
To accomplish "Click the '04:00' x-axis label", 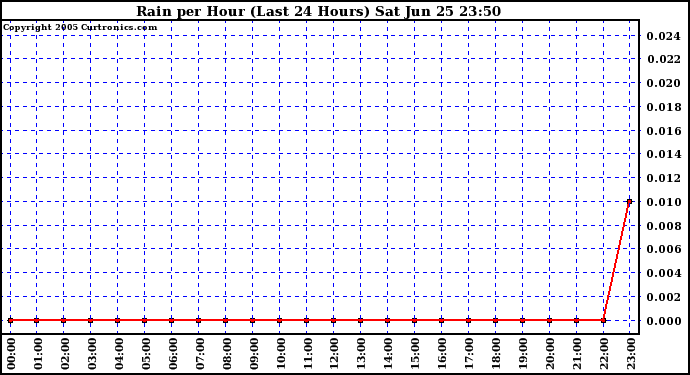I will coord(119,353).
